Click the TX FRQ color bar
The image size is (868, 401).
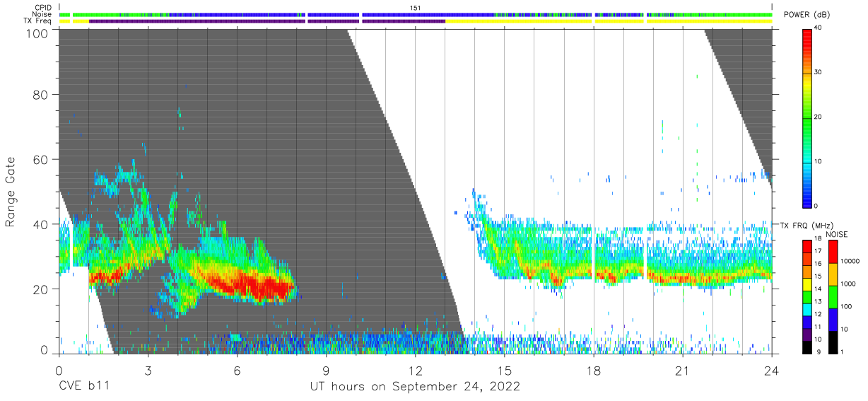click(x=808, y=296)
